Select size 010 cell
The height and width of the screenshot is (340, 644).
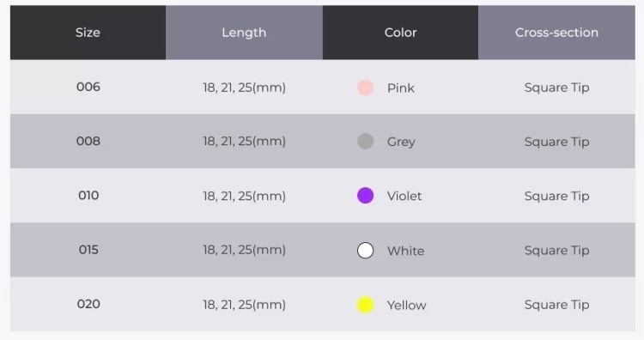88,196
